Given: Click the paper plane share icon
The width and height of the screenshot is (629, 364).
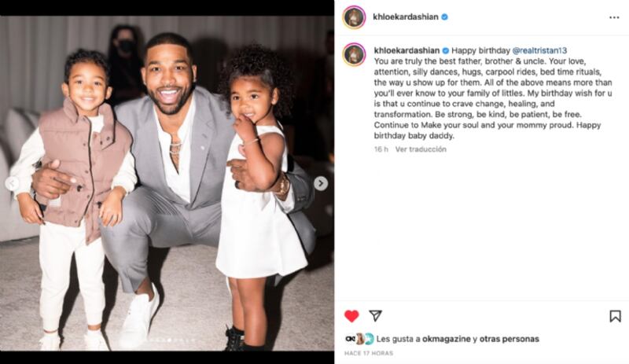Looking at the screenshot, I should click(375, 316).
